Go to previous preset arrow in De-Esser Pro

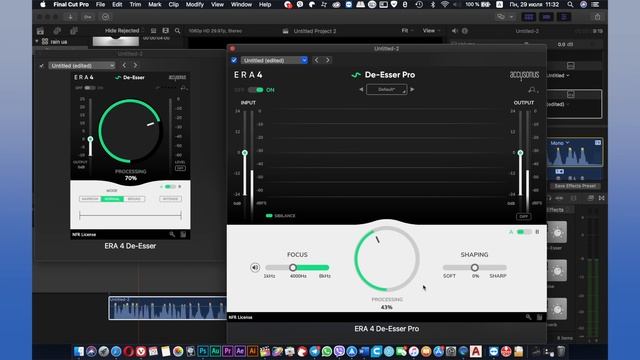click(361, 89)
